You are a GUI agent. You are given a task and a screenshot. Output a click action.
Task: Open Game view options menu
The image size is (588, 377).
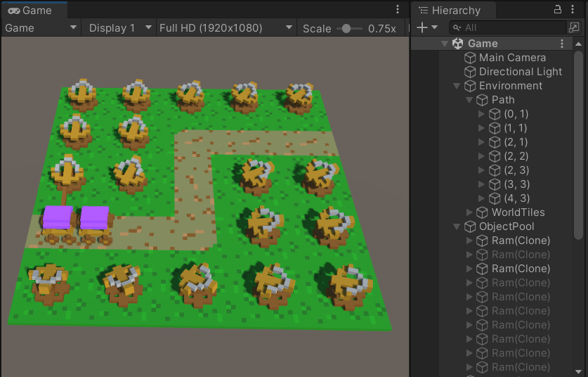click(x=398, y=9)
